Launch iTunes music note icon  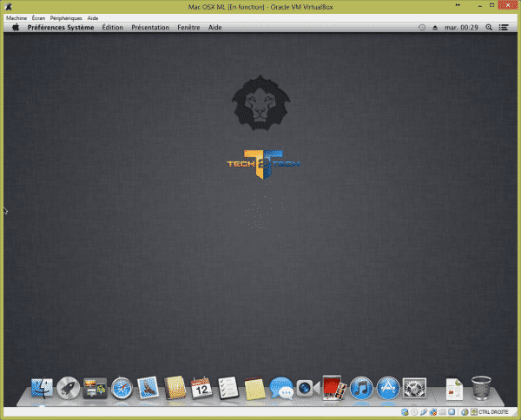pos(361,388)
